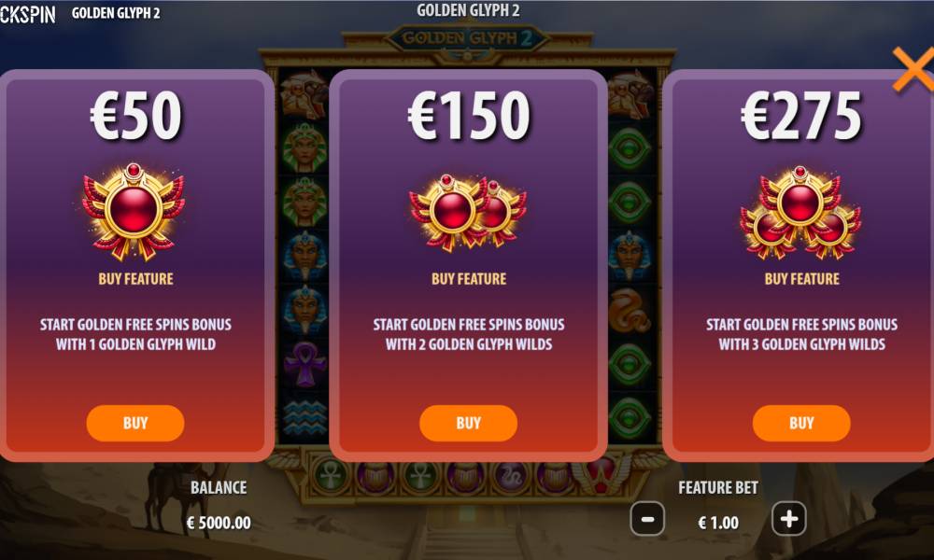Click the €50 price heading
Viewport: 934px width, 560px height.
tap(135, 116)
